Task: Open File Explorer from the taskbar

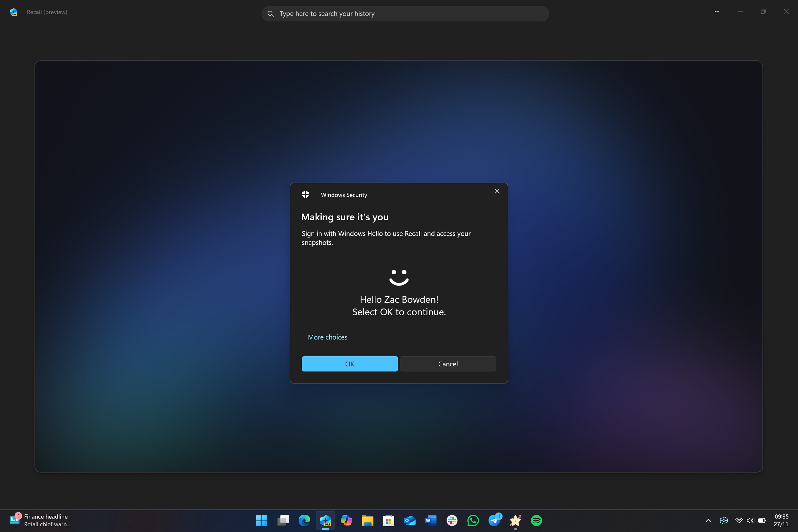Action: 367,520
